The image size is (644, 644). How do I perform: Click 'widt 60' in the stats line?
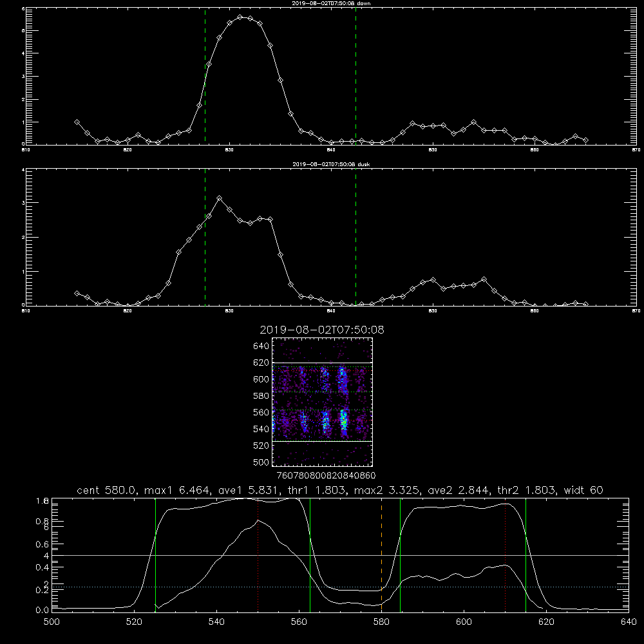[x=583, y=490]
